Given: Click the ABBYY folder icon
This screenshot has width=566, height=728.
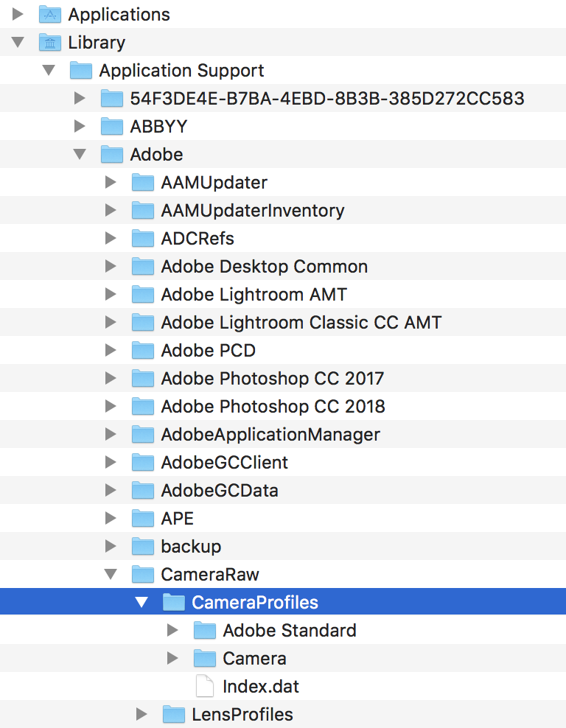Looking at the screenshot, I should tap(112, 126).
